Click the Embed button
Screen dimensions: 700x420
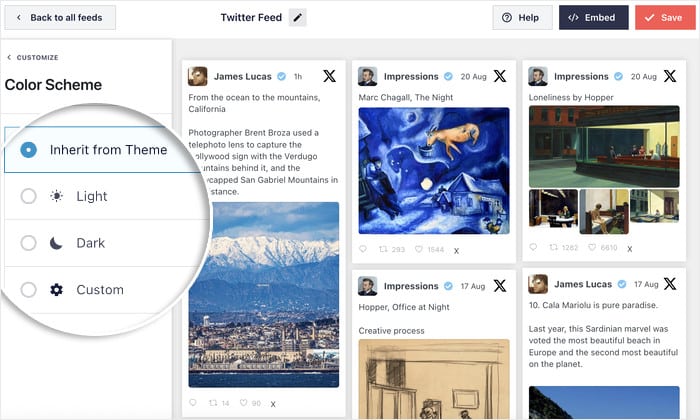[593, 18]
